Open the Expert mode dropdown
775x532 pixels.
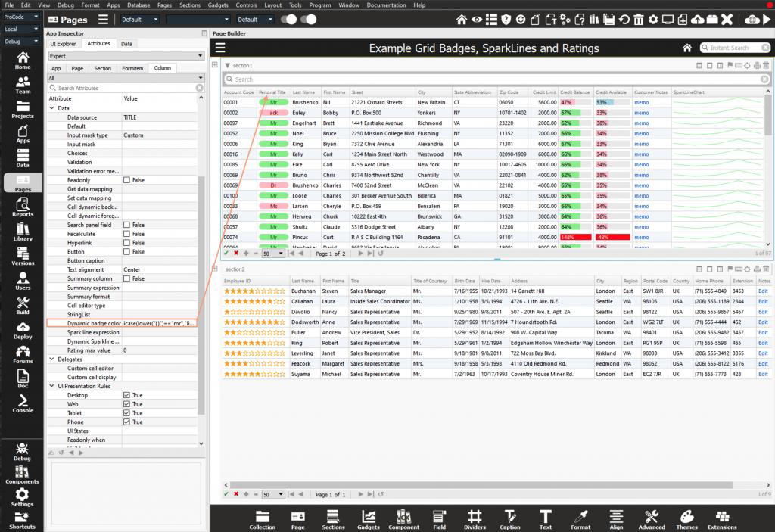click(x=126, y=56)
